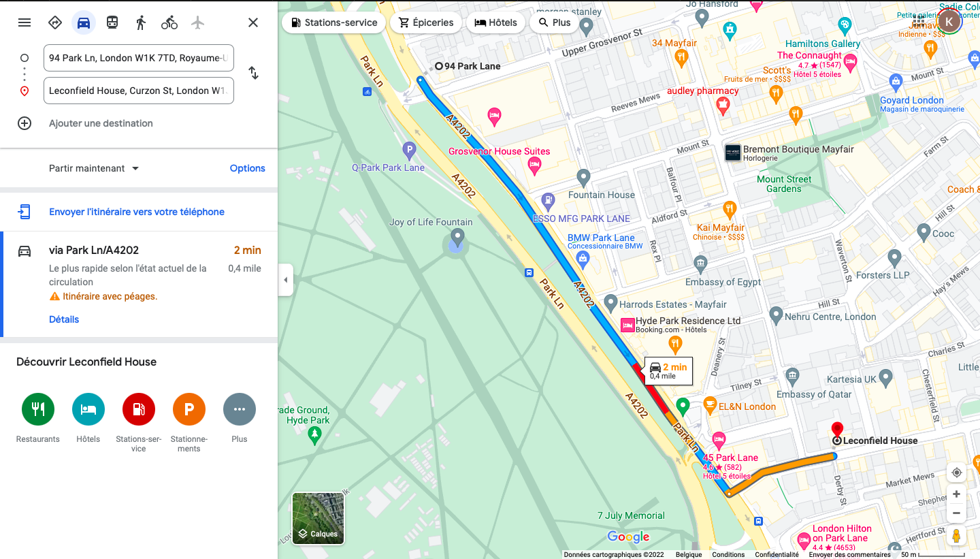Filter map by Stations-service chip
Viewport: 980px width, 559px height.
coord(334,22)
